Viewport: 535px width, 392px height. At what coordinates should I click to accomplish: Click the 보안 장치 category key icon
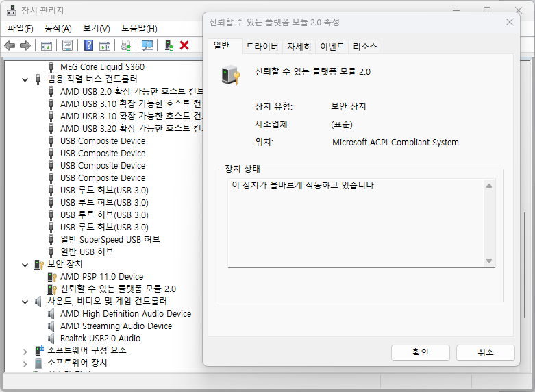pyautogui.click(x=39, y=265)
